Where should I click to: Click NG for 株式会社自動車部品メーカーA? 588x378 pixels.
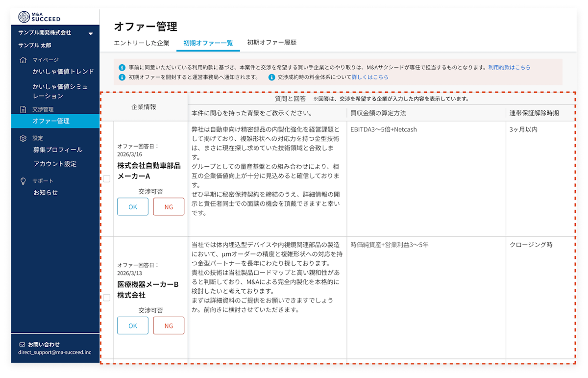pyautogui.click(x=169, y=207)
